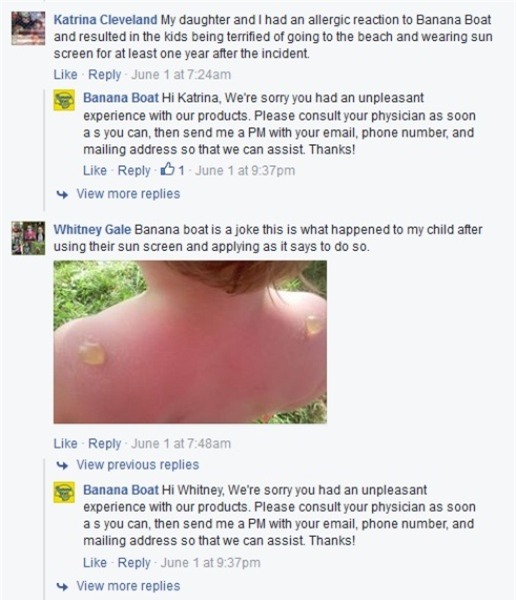Click arrow icon beside View previous replies

(62, 465)
